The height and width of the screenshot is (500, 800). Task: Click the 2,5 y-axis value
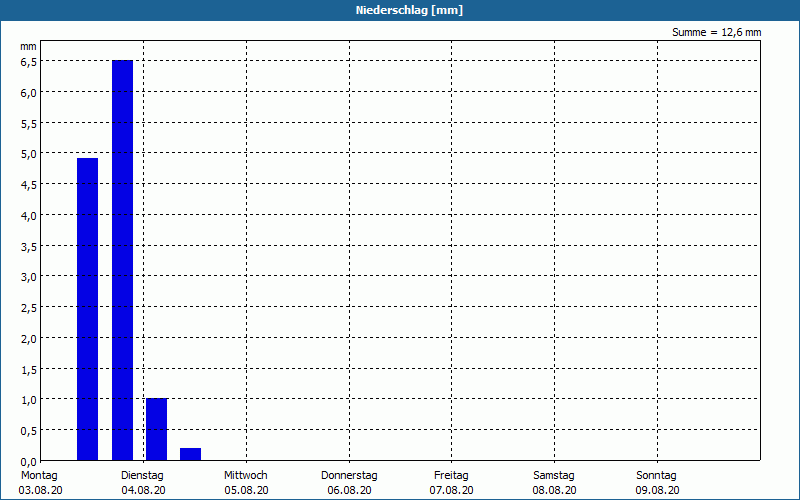pos(29,308)
